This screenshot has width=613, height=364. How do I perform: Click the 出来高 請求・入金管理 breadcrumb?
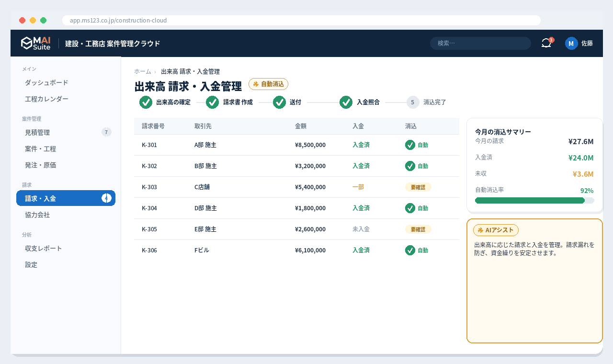pos(190,71)
